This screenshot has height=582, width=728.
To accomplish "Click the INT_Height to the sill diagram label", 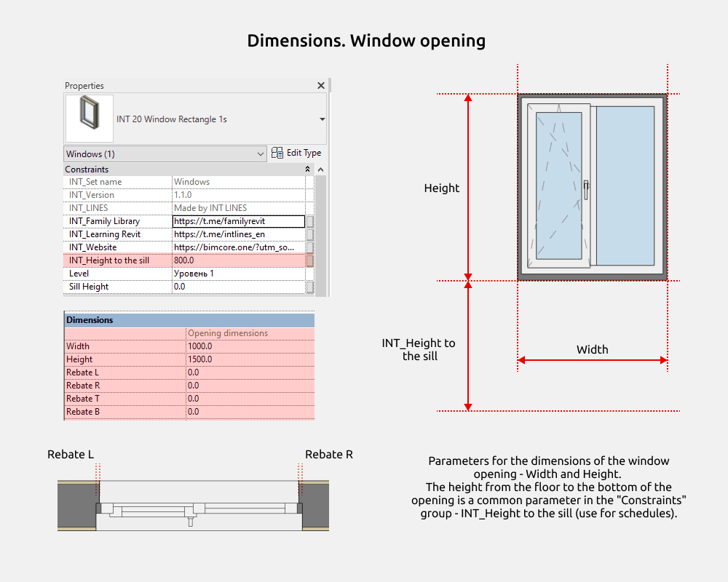I will (x=419, y=349).
